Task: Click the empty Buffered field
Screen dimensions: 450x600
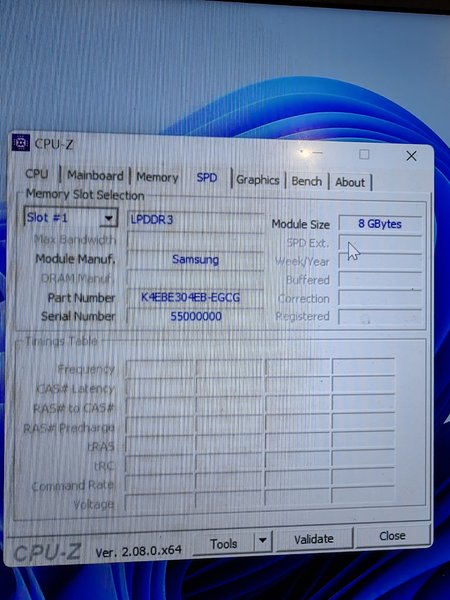Action: 380,280
